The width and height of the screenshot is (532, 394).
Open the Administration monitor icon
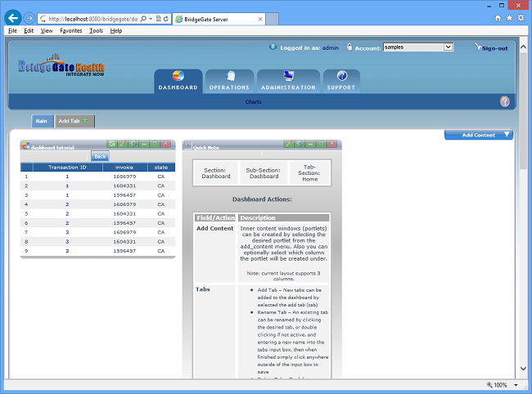coord(288,76)
